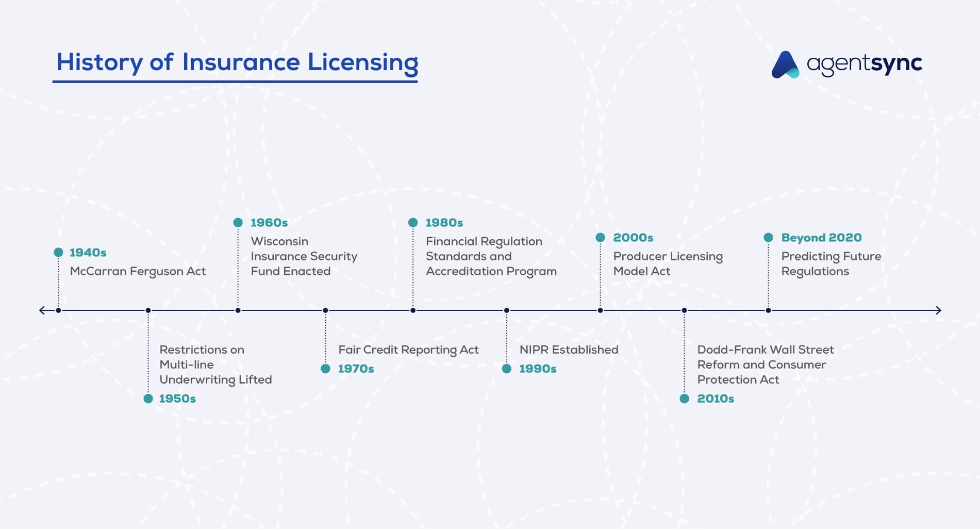Image resolution: width=980 pixels, height=529 pixels.
Task: Select the 1970s timeline dot
Action: point(326,368)
